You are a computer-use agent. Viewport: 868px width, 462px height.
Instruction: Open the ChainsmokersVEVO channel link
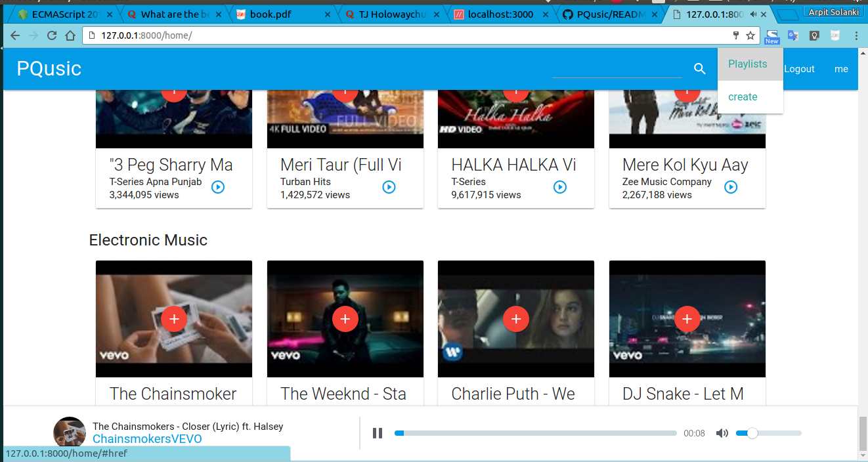pyautogui.click(x=147, y=439)
